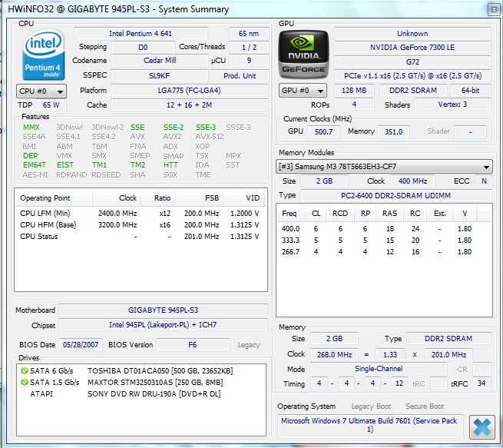Screen dimensions: 503x448
Task: Click the BIOS Version F6 field
Action: 193,345
